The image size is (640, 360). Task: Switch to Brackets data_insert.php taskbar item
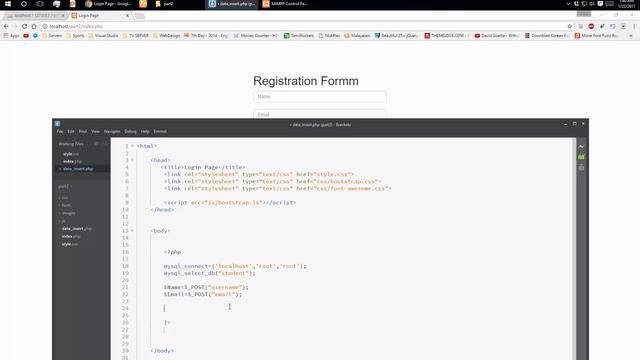[x=233, y=4]
